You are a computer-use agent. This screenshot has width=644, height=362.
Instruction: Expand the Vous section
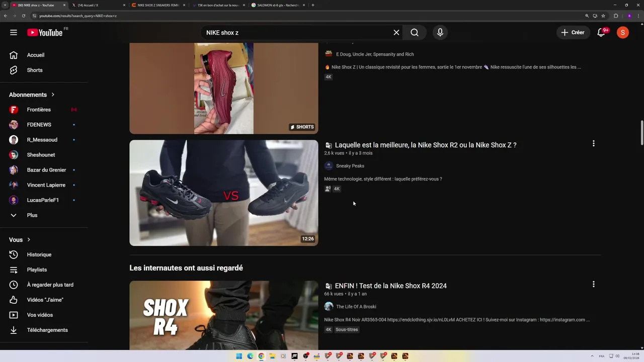coord(20,240)
